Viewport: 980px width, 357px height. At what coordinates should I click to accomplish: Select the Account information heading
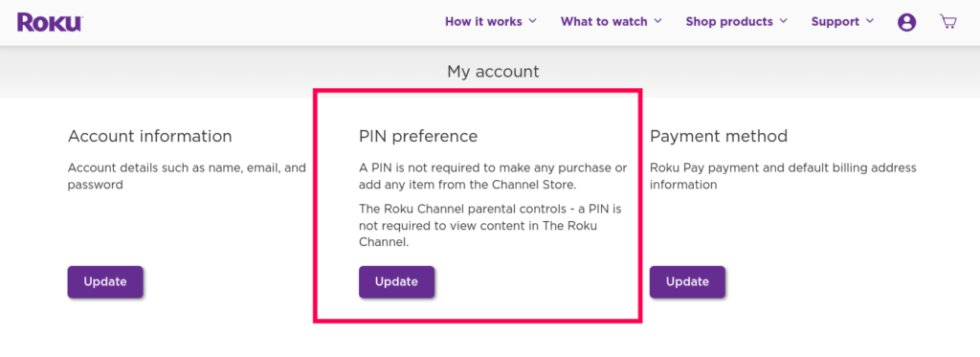click(x=149, y=136)
